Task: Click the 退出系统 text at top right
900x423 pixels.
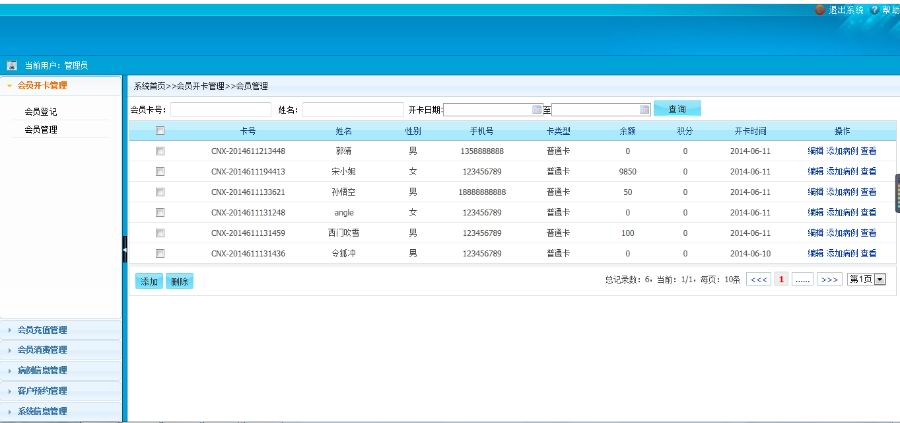Action: pos(846,10)
